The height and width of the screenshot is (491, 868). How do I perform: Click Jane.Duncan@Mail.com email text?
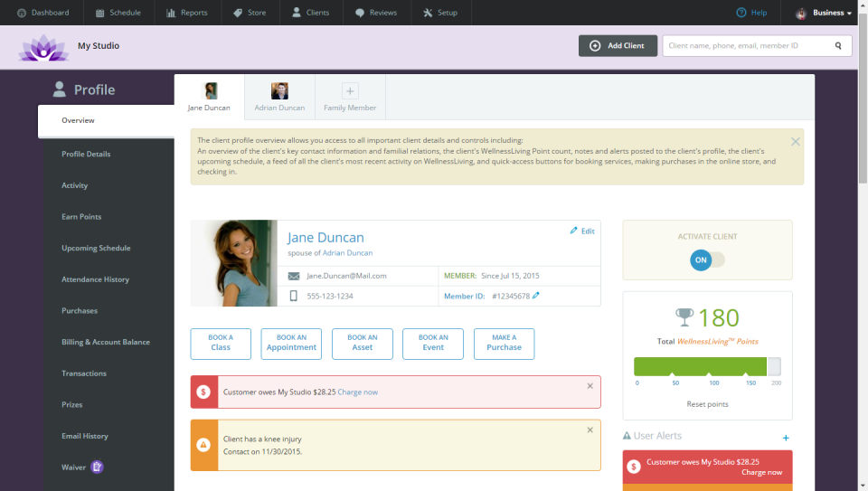click(346, 276)
